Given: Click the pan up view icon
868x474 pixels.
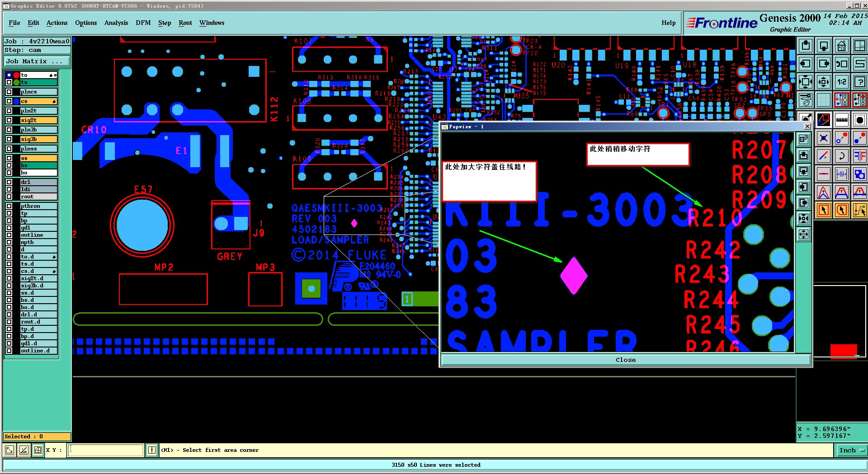Looking at the screenshot, I should [806, 46].
